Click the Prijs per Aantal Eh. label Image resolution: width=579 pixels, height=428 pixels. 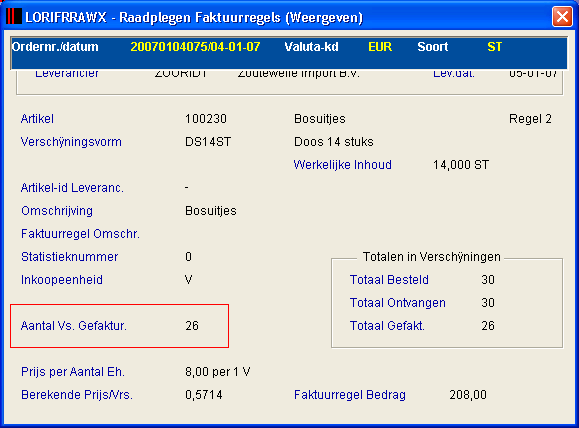tap(73, 371)
